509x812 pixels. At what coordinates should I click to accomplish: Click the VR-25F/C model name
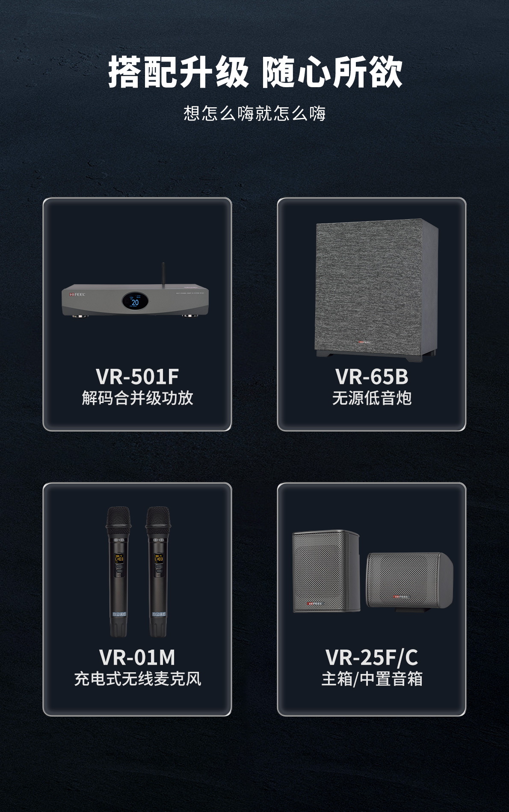point(372,657)
